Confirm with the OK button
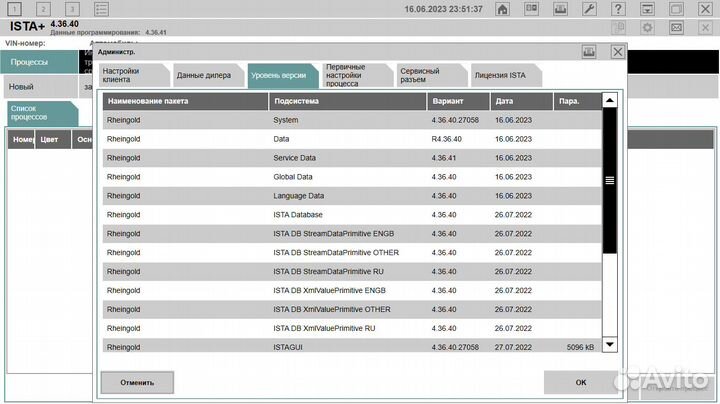 click(581, 382)
